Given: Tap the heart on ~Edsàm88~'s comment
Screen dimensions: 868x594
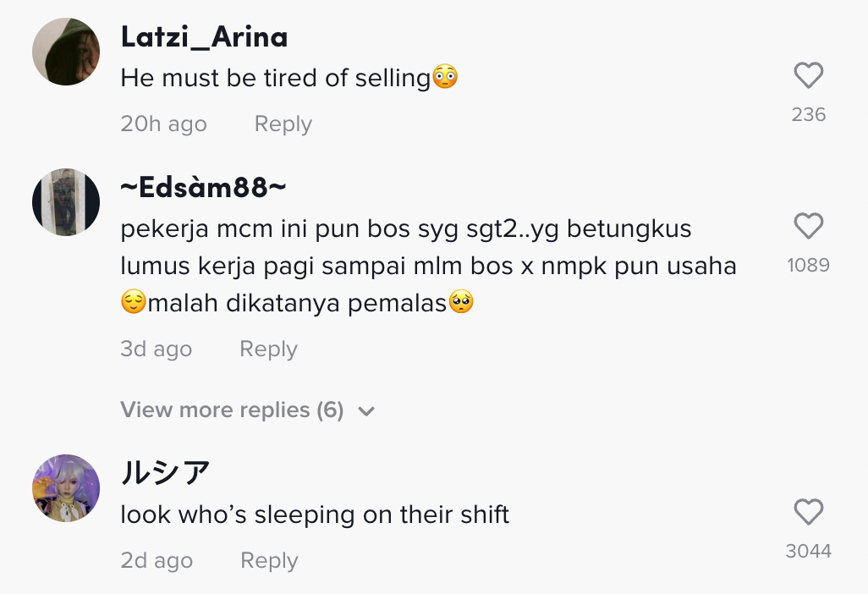Looking at the screenshot, I should coord(809,227).
